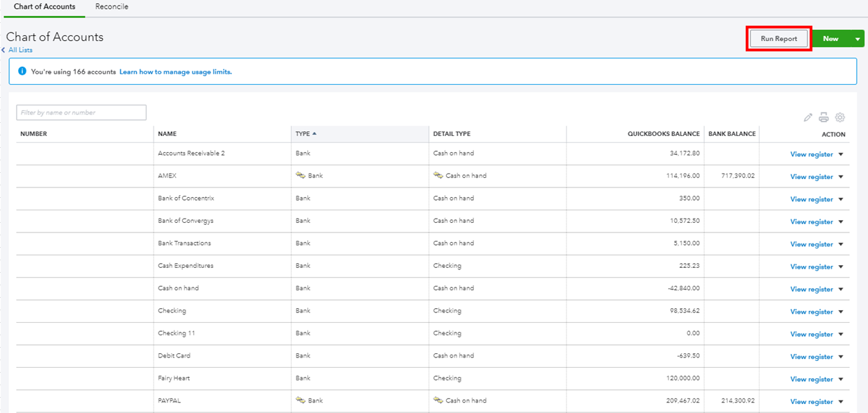Click the print list icon
This screenshot has width=868, height=413.
tap(824, 117)
